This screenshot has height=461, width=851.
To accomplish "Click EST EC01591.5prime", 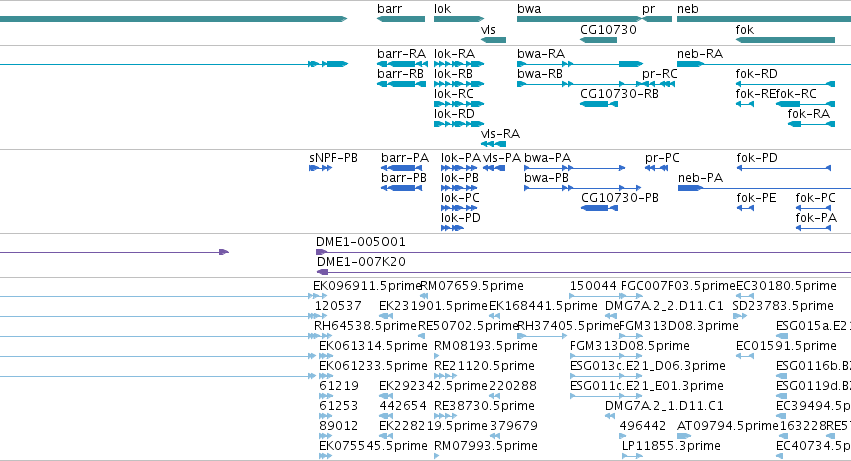I will pyautogui.click(x=745, y=357).
